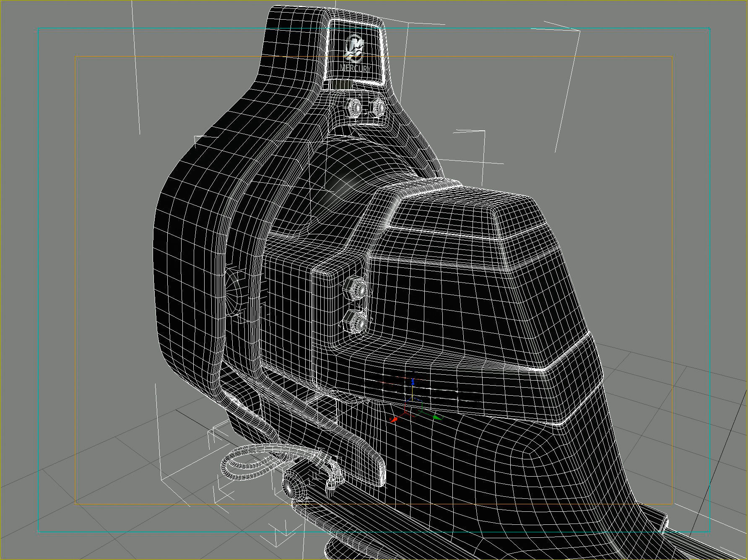Image resolution: width=748 pixels, height=560 pixels.
Task: Select the lower hex nut on side block
Action: point(354,322)
